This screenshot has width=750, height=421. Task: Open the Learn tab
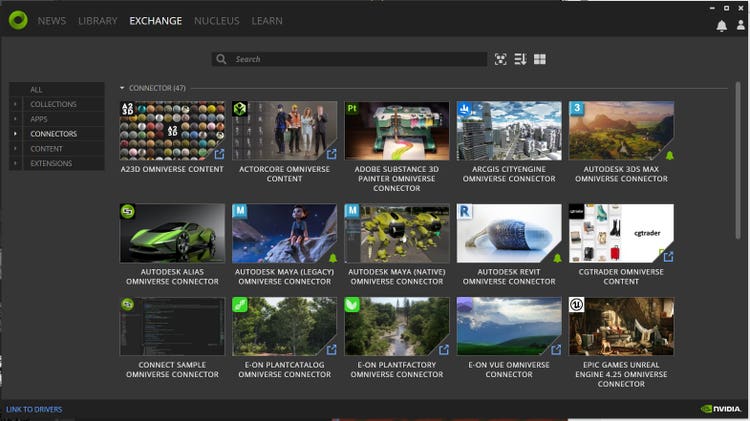pos(267,21)
